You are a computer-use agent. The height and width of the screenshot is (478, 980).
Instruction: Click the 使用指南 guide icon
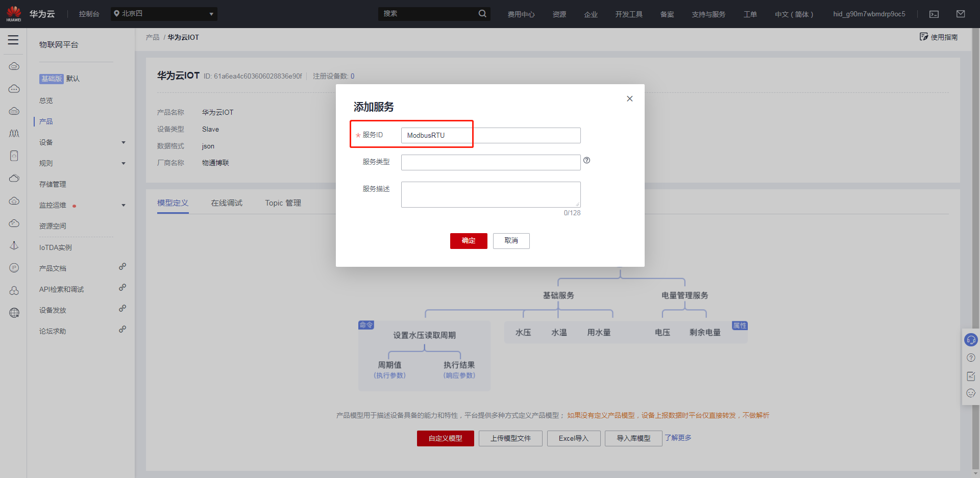pyautogui.click(x=924, y=37)
